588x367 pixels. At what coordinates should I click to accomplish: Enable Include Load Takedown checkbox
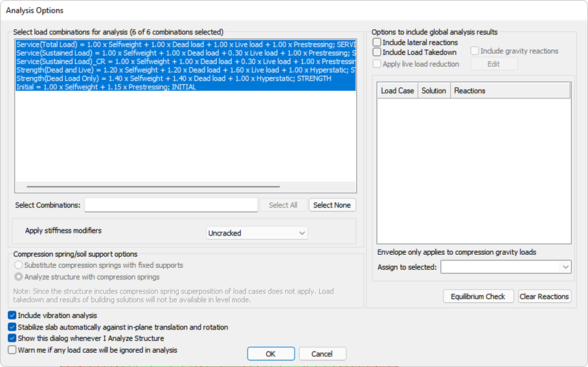(377, 53)
